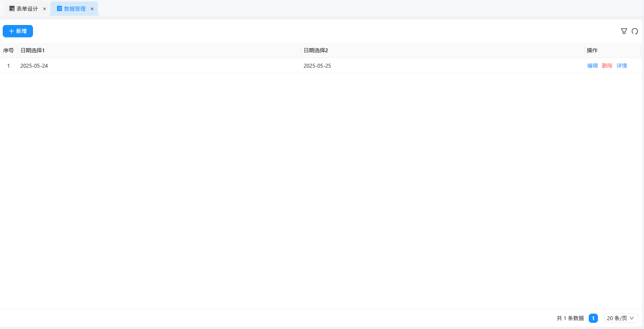Click the 序号 column header

(x=9, y=50)
